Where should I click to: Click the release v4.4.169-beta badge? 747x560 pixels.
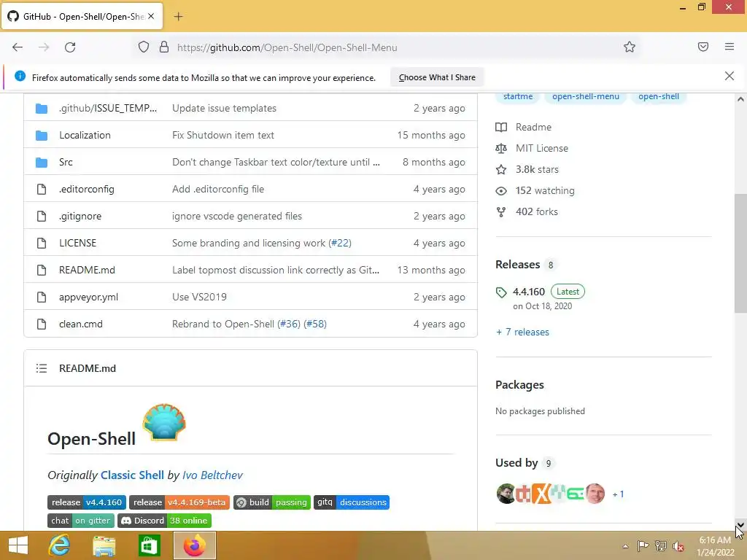coord(179,502)
